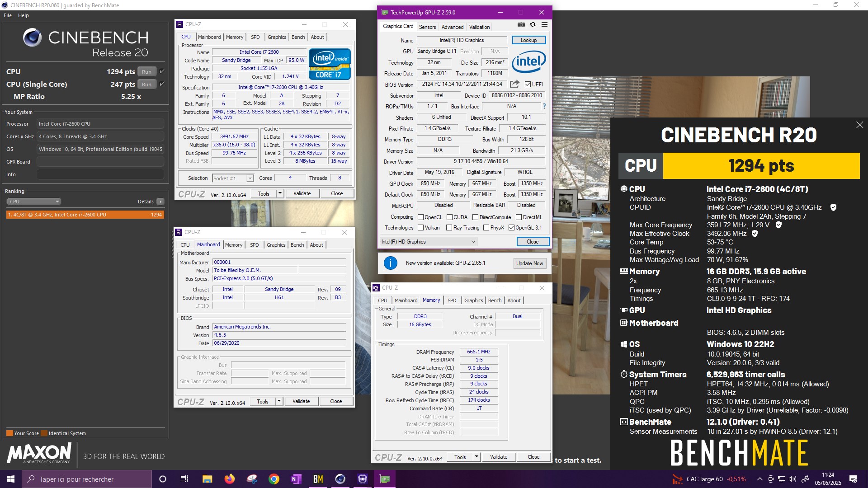Image resolution: width=868 pixels, height=488 pixels.
Task: Click the Bus Interface question mark
Action: (544, 107)
